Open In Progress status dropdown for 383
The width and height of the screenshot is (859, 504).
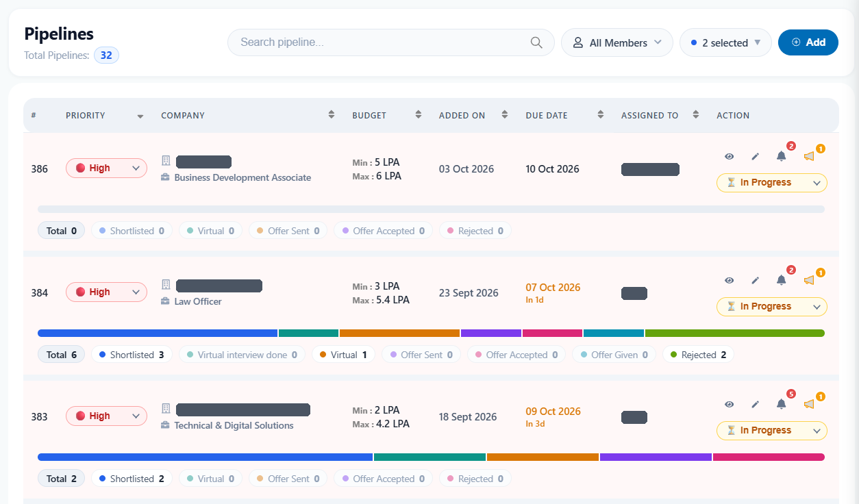tap(772, 431)
